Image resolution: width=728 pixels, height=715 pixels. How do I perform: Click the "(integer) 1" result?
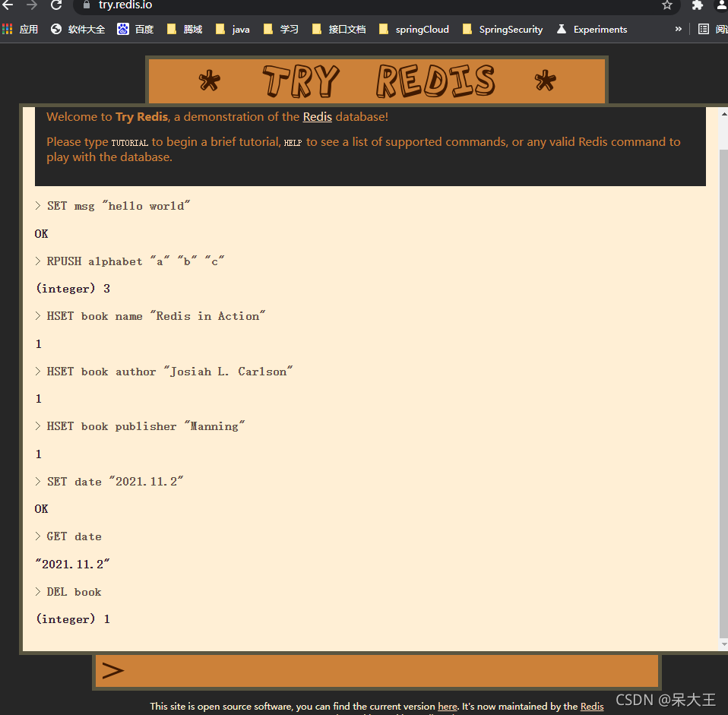pyautogui.click(x=74, y=619)
